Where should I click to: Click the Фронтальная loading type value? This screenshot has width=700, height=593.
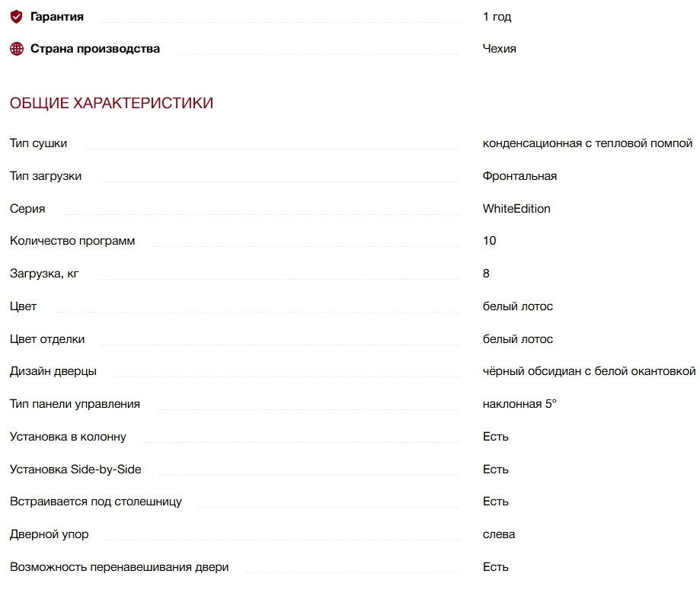point(519,176)
